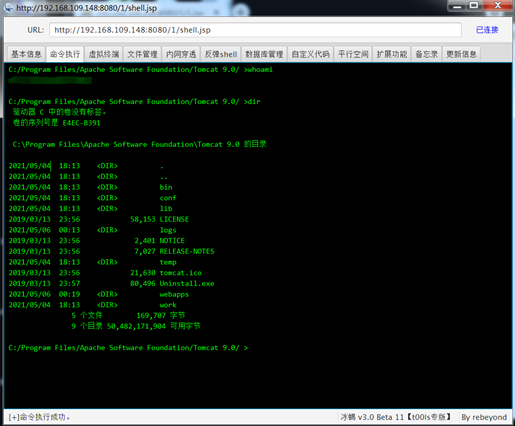The height and width of the screenshot is (426, 515).
Task: Click the URL: label
Action: pyautogui.click(x=36, y=30)
